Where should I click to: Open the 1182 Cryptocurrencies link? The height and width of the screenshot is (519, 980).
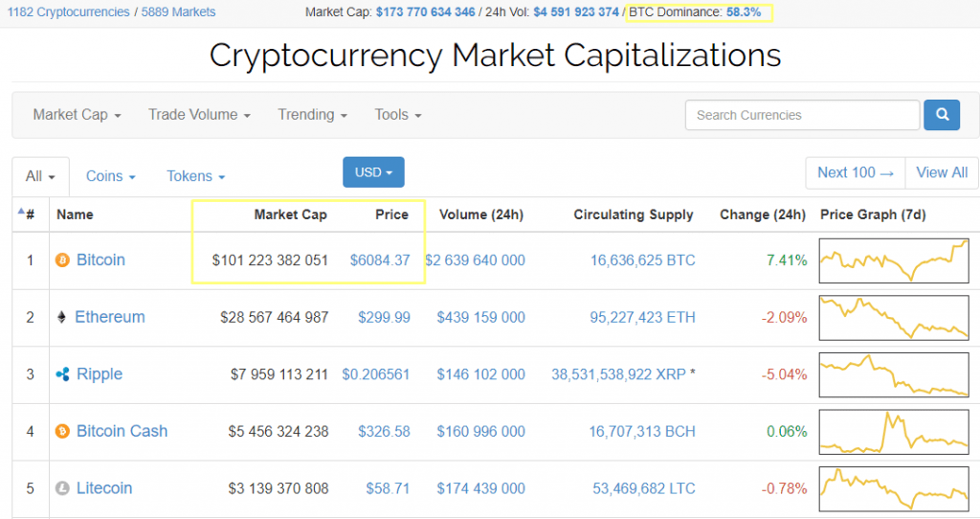tap(68, 12)
